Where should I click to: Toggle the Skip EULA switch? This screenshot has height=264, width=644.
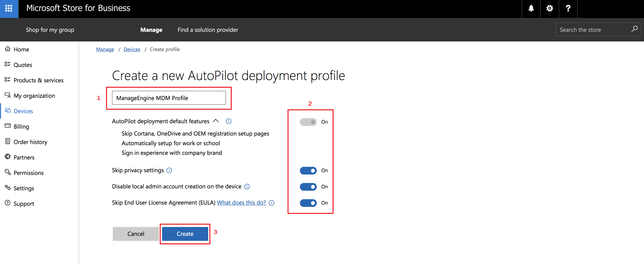click(308, 203)
